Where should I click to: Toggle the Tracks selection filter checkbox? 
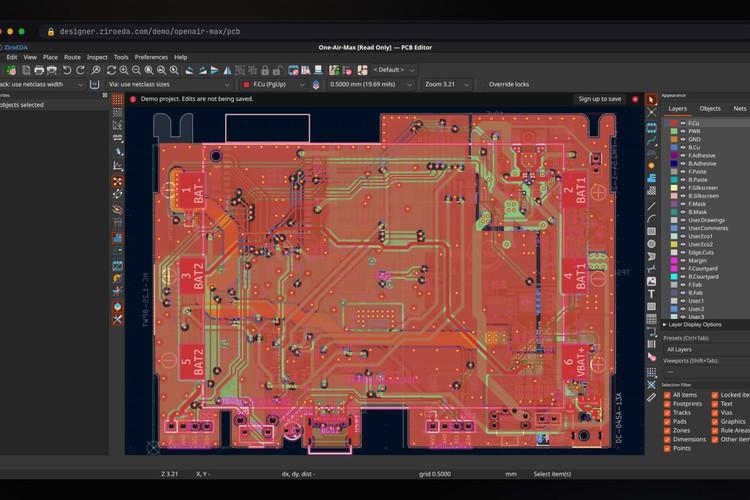point(667,413)
